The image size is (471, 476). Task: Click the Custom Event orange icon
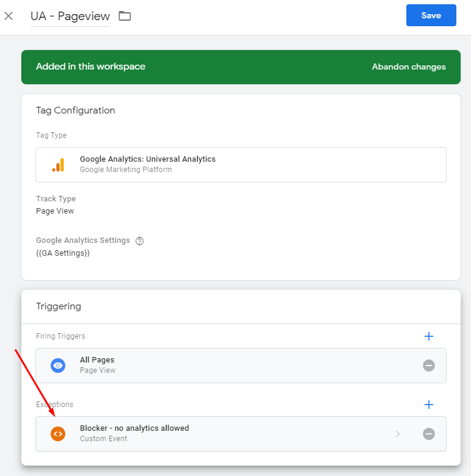tap(58, 433)
